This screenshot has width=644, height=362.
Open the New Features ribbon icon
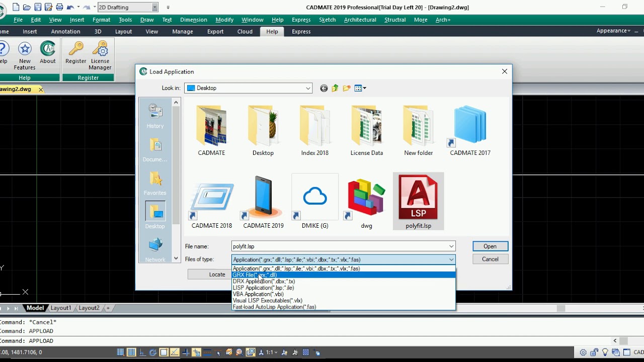click(x=25, y=56)
